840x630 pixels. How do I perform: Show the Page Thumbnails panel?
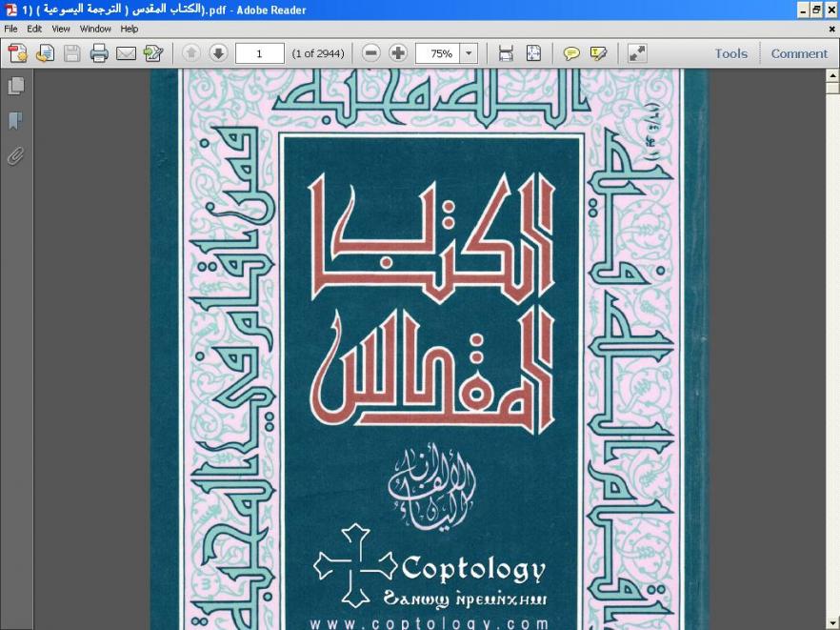(16, 86)
